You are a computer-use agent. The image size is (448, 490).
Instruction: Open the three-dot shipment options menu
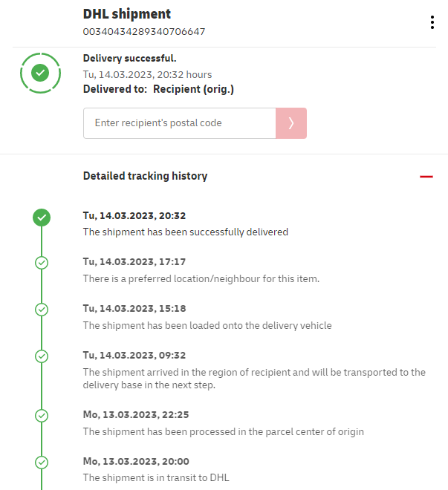click(432, 22)
